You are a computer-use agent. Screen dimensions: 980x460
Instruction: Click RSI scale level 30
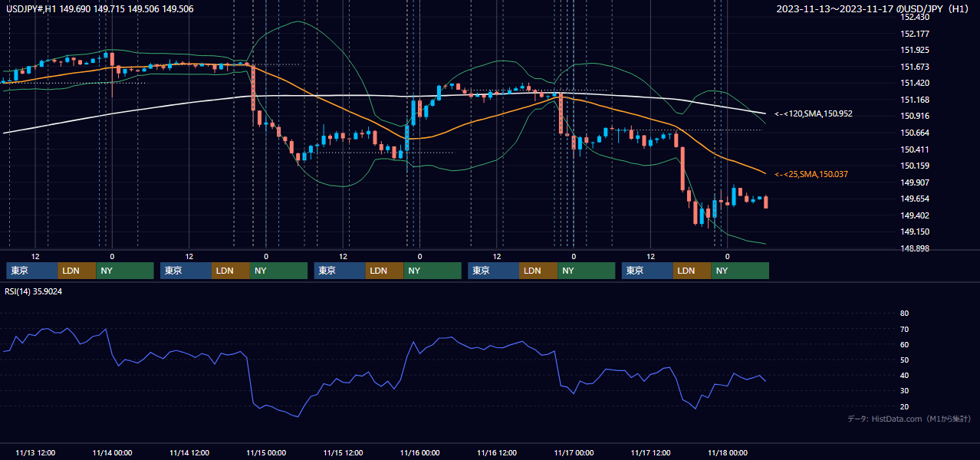coord(904,391)
